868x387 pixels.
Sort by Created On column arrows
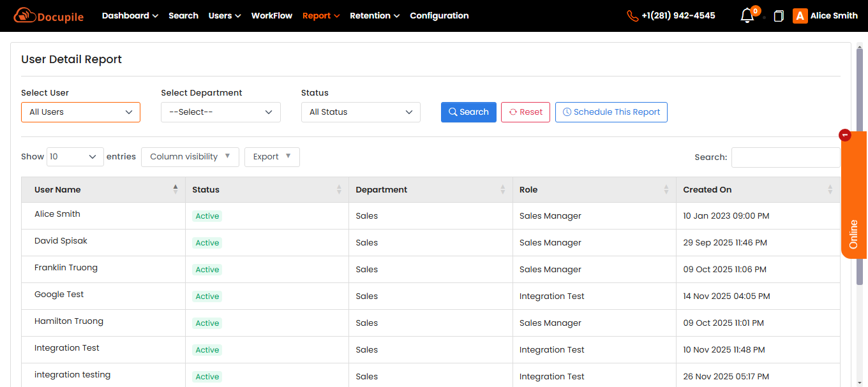830,189
